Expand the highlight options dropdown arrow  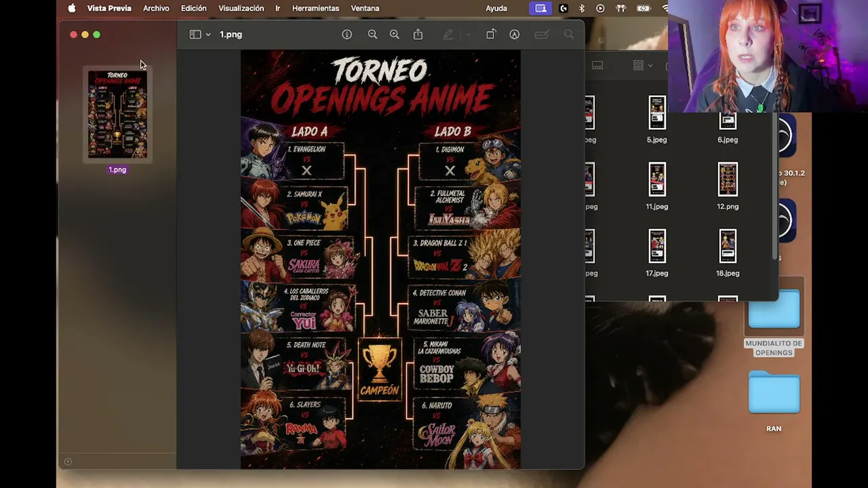click(x=467, y=35)
